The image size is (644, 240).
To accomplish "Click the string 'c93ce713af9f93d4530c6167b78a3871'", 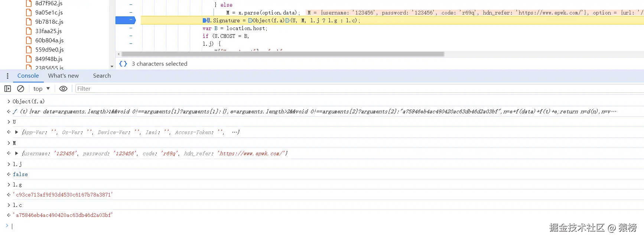I will (63, 195).
